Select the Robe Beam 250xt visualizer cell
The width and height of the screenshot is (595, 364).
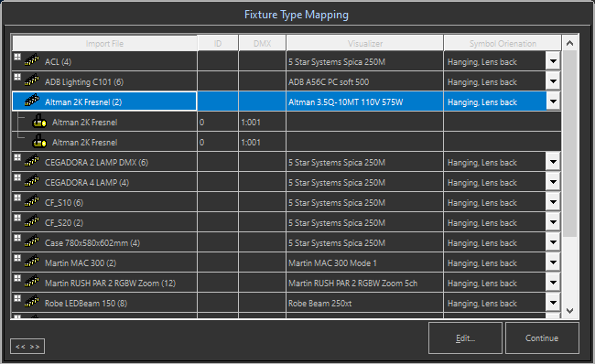pos(364,303)
